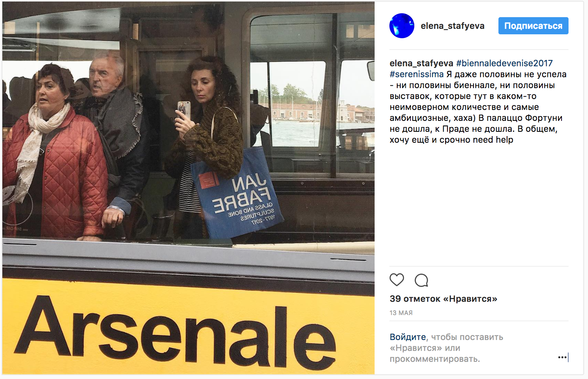The image size is (588, 379).
Task: Open comments via the speech bubble icon
Action: point(421,280)
